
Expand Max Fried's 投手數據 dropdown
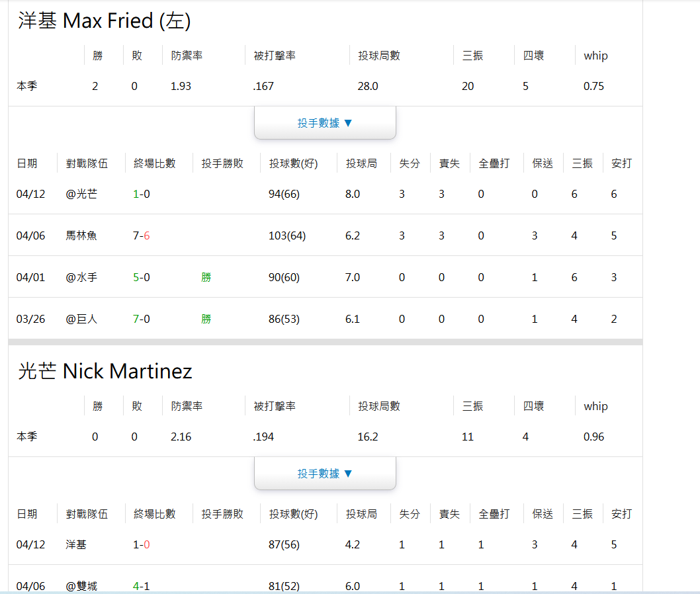point(325,123)
